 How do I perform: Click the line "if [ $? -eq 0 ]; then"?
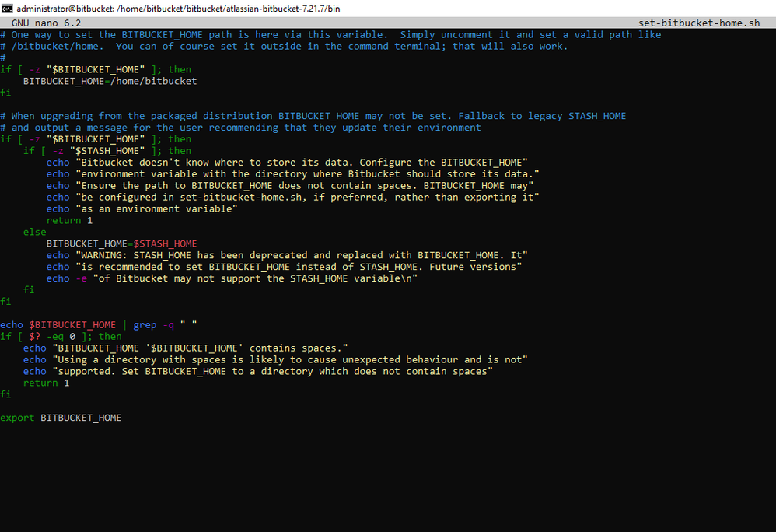click(61, 337)
